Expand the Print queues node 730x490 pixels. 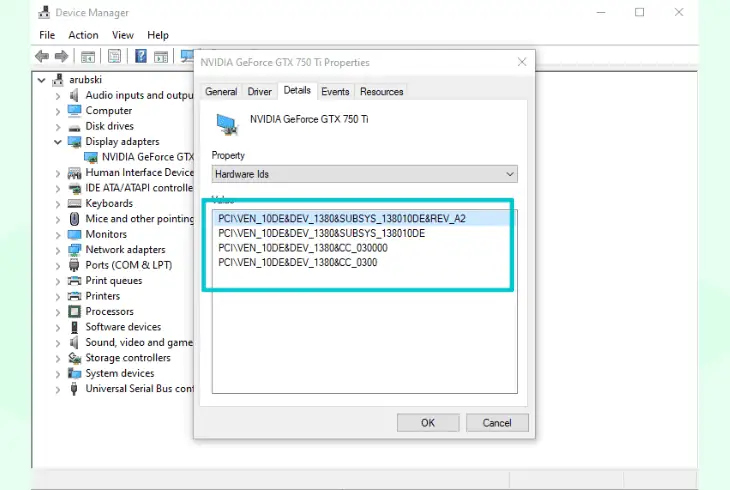coord(58,281)
